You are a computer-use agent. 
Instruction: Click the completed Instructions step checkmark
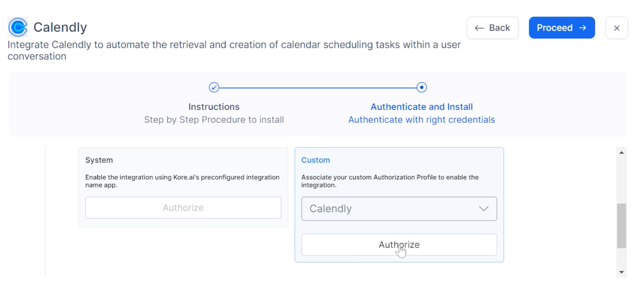coord(214,87)
